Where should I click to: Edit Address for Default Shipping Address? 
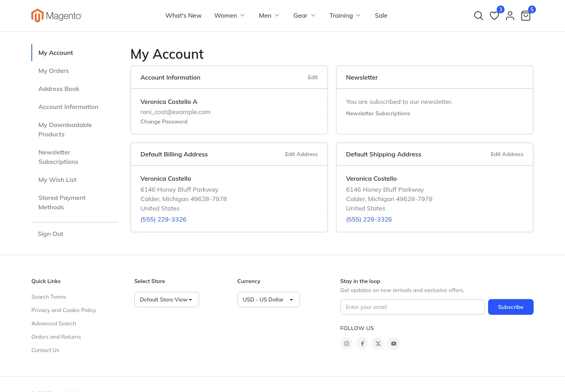tap(507, 154)
